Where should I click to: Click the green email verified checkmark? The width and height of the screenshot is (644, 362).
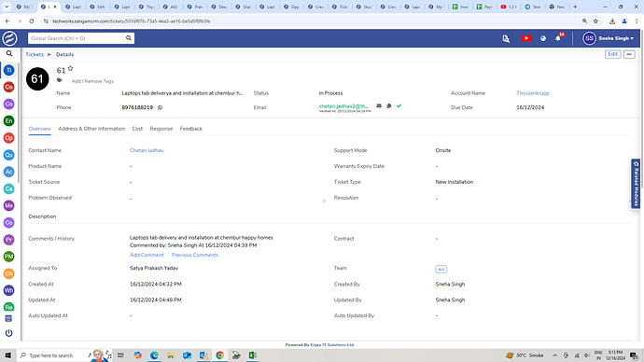(399, 105)
